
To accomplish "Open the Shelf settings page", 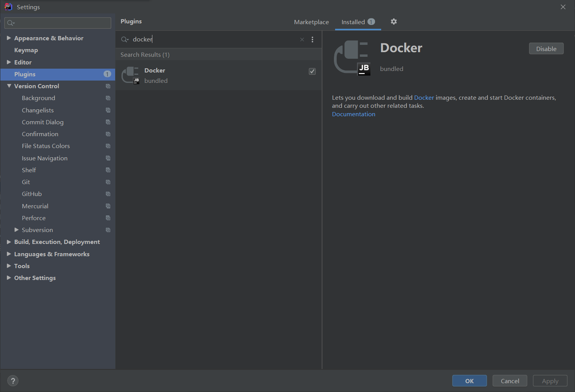I will coord(29,170).
